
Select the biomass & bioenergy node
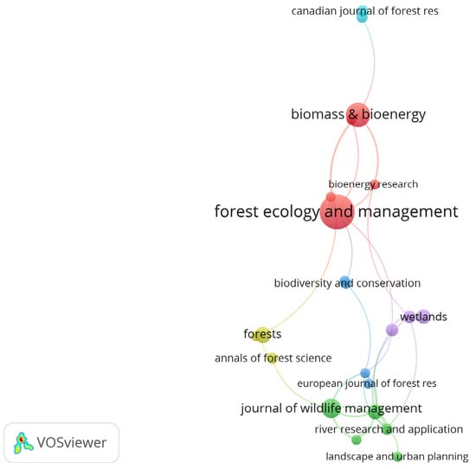point(358,115)
